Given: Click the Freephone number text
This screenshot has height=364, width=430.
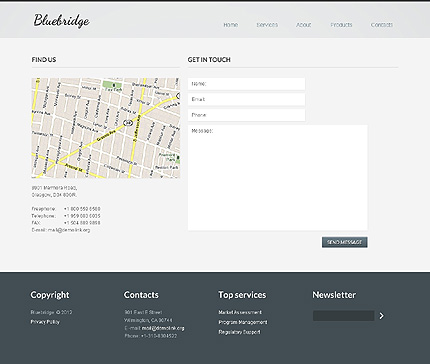Looking at the screenshot, I should 82,209.
